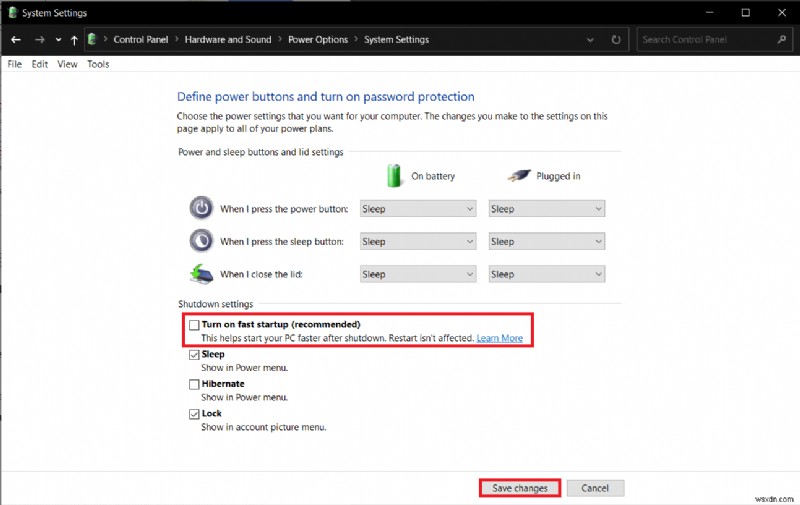
Task: Open power button On battery dropdown
Action: coord(418,209)
